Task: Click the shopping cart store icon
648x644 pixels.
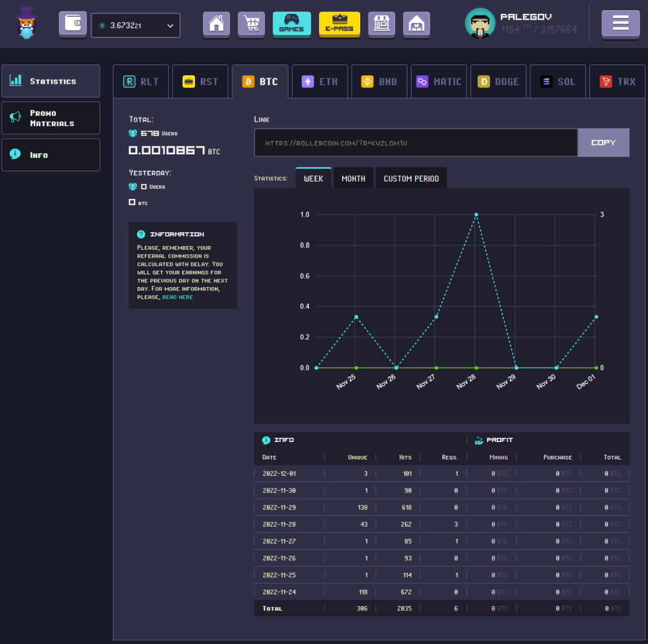Action: click(x=251, y=24)
